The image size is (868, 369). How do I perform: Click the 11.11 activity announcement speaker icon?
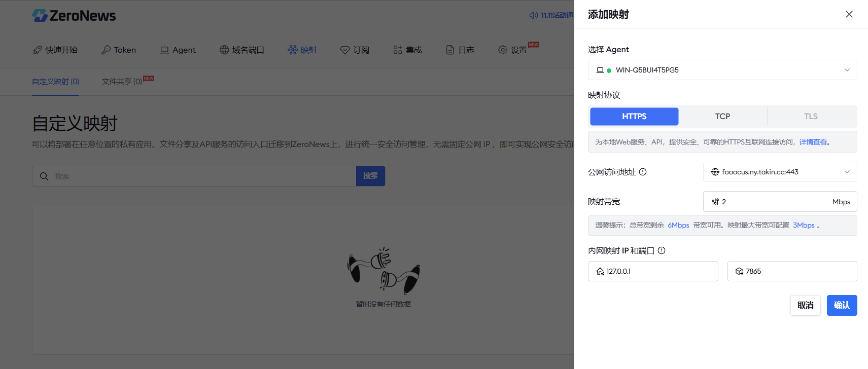click(533, 15)
